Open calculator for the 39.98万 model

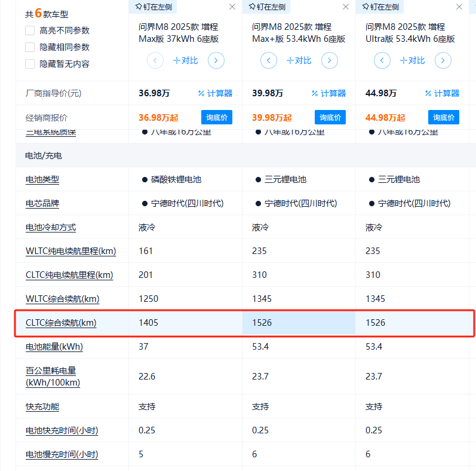pyautogui.click(x=328, y=93)
